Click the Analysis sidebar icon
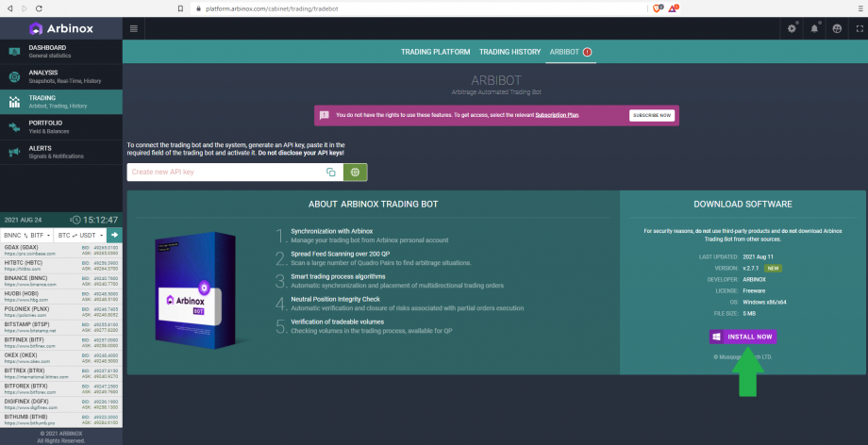868x445 pixels. (x=14, y=77)
